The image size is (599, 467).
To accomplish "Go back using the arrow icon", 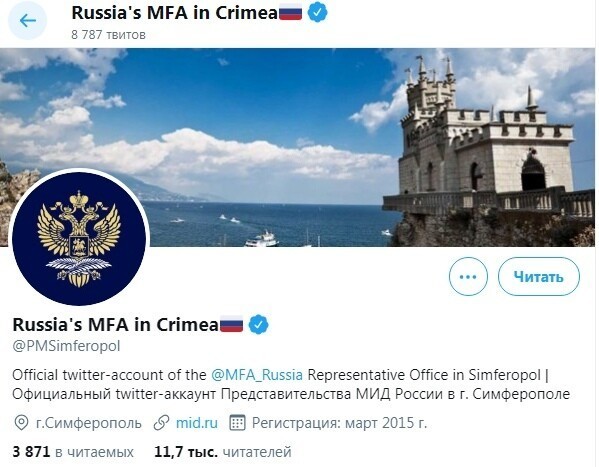I will (x=28, y=20).
